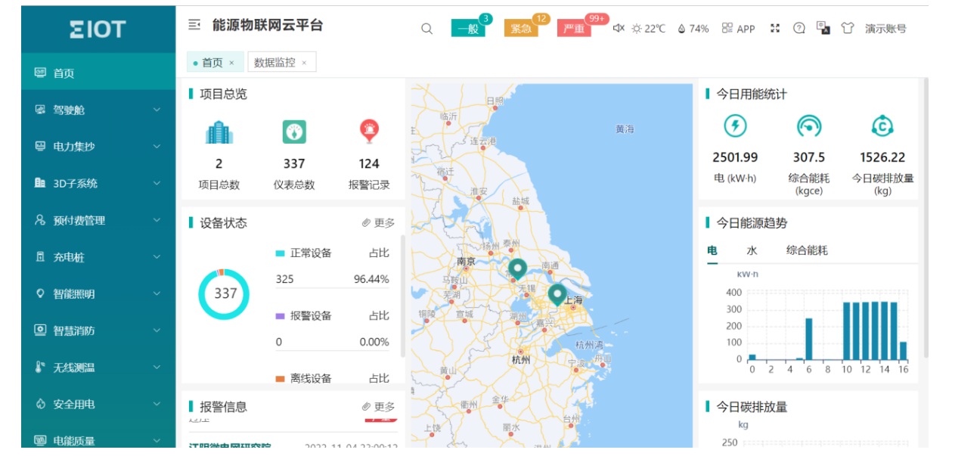Image resolution: width=980 pixels, height=456 pixels.
Task: Click the muted speaker icon
Action: coord(619,28)
